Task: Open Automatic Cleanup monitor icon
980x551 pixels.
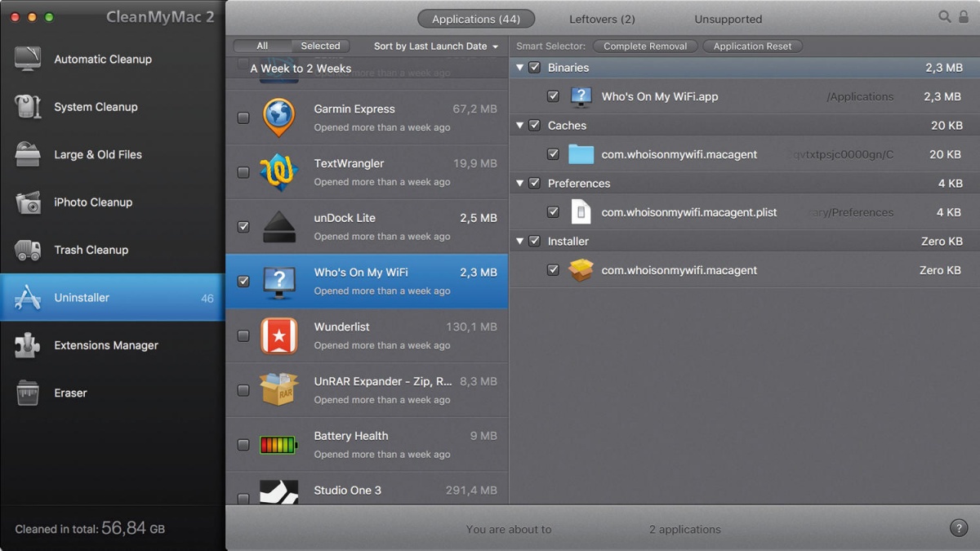Action: point(28,59)
